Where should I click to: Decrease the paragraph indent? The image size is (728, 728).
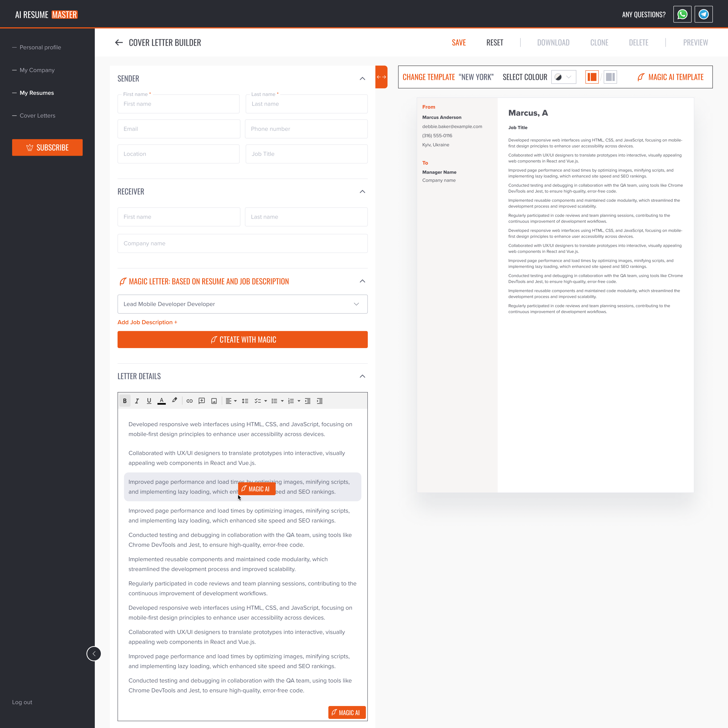[x=307, y=401]
